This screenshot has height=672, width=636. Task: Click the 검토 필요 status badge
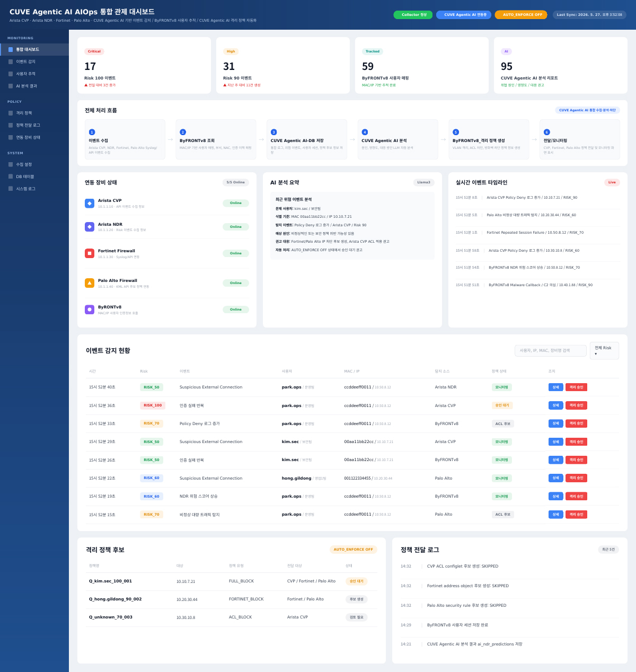(356, 617)
